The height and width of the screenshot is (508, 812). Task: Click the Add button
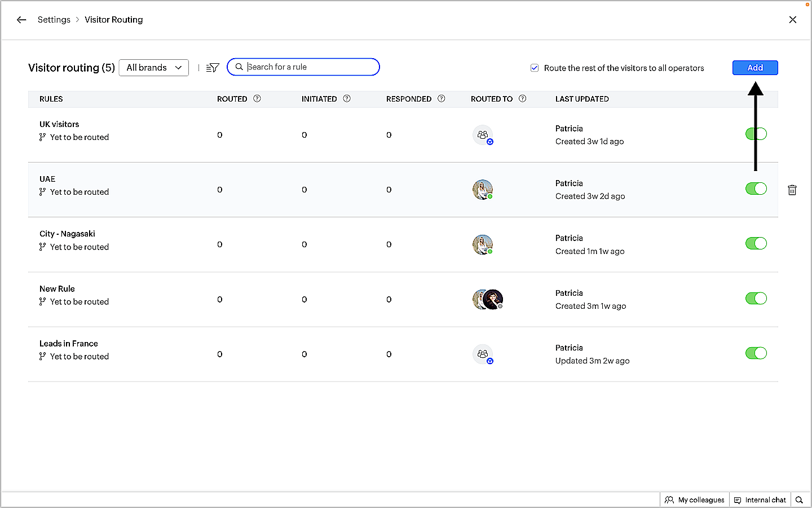755,68
